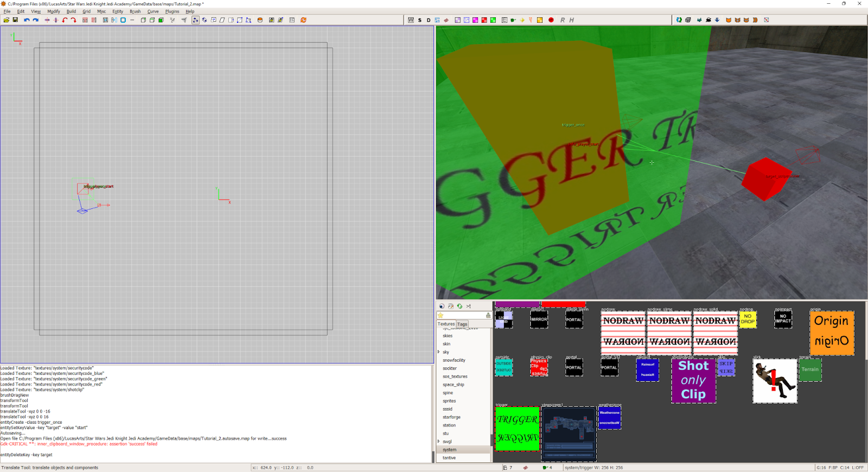Toggle the S filter button
Viewport: 868px width, 472px height.
click(420, 20)
